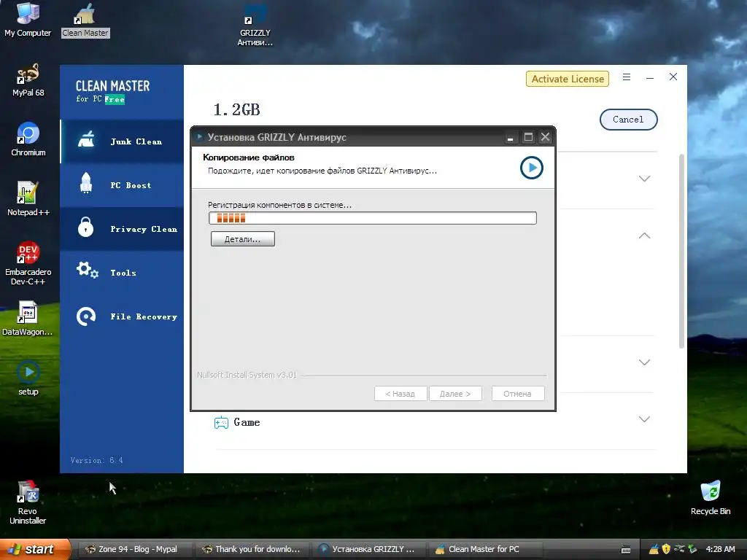Select the Clean Master desktop shortcut
The height and width of the screenshot is (560, 747).
pos(85,20)
